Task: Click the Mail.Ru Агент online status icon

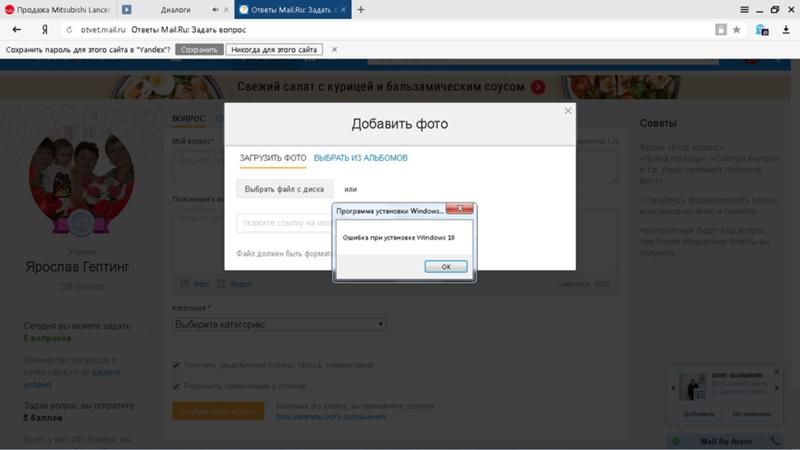Action: click(676, 441)
